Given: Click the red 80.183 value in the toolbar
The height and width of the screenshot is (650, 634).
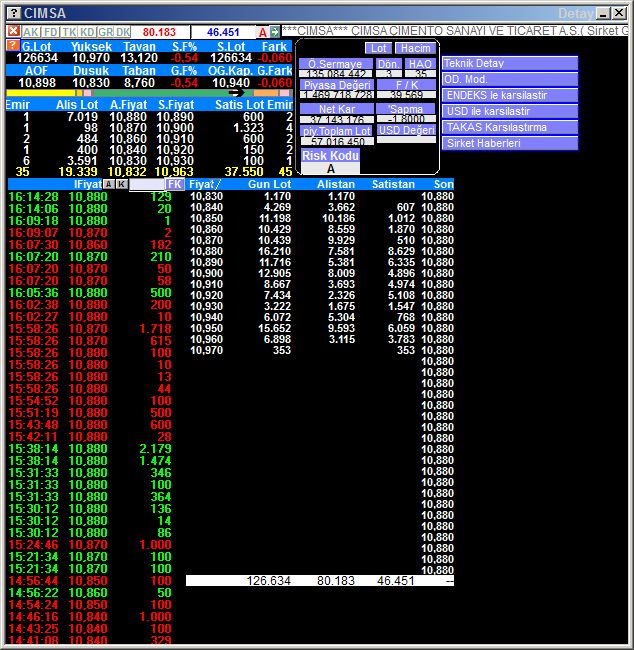Looking at the screenshot, I should [x=159, y=32].
